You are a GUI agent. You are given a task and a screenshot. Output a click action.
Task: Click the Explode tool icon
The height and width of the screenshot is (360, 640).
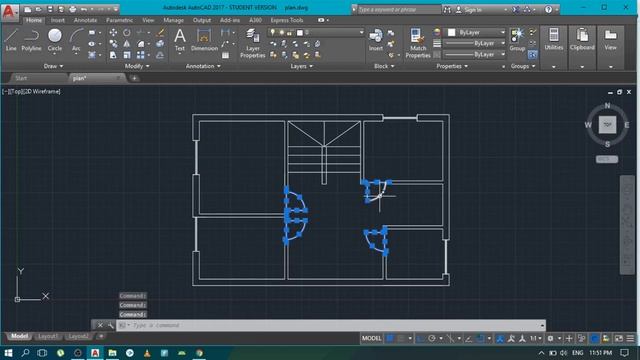click(160, 44)
